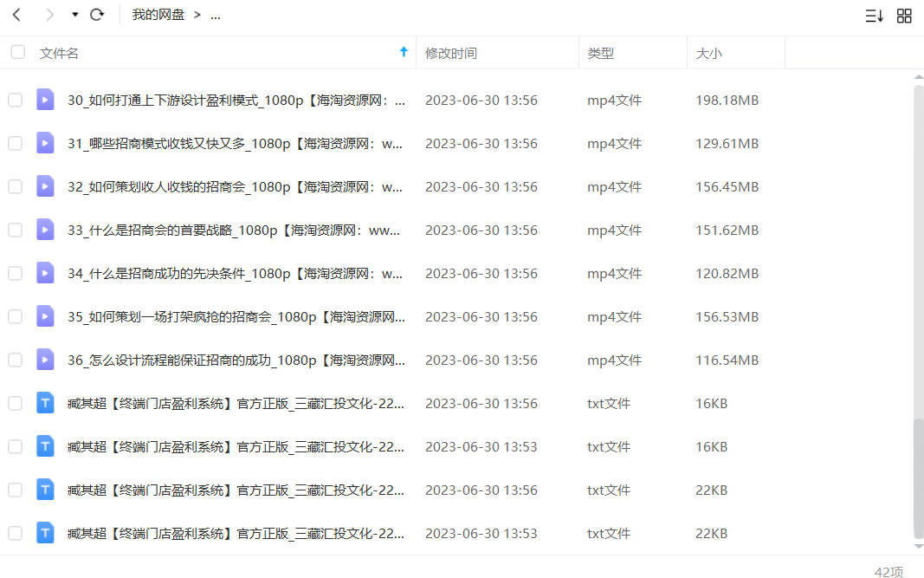Go back with the left arrow

pos(16,15)
